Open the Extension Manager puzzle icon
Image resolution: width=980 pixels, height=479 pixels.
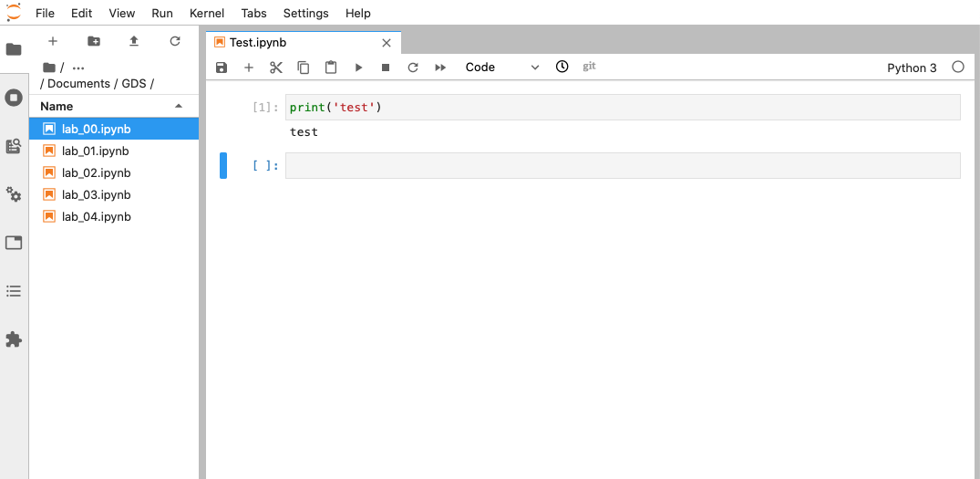tap(14, 339)
